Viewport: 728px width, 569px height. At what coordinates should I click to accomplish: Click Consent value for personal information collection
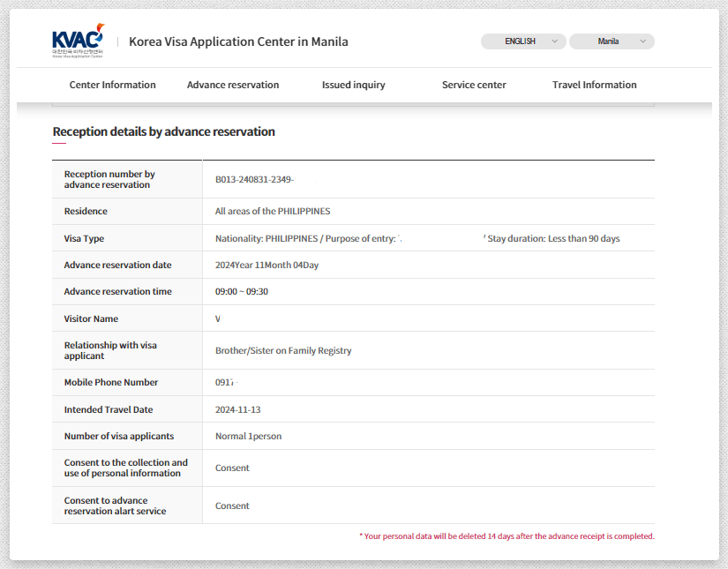tap(232, 468)
